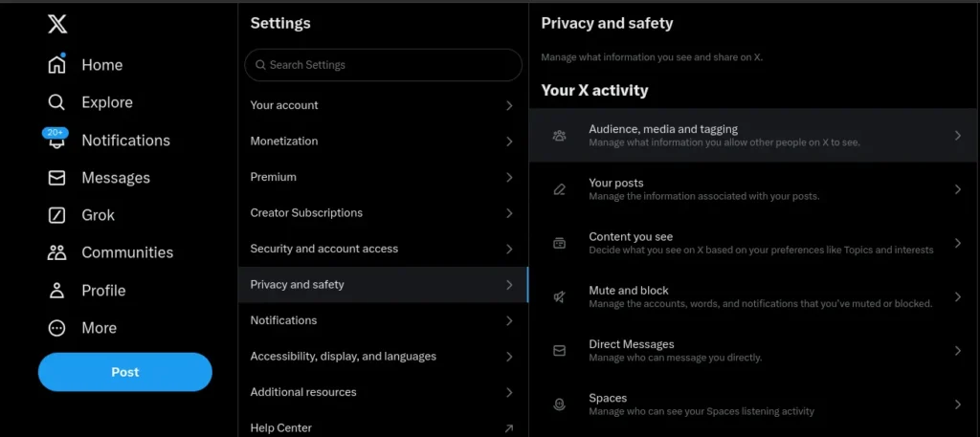Select Security and account access menu item
This screenshot has width=980, height=437.
tap(323, 249)
